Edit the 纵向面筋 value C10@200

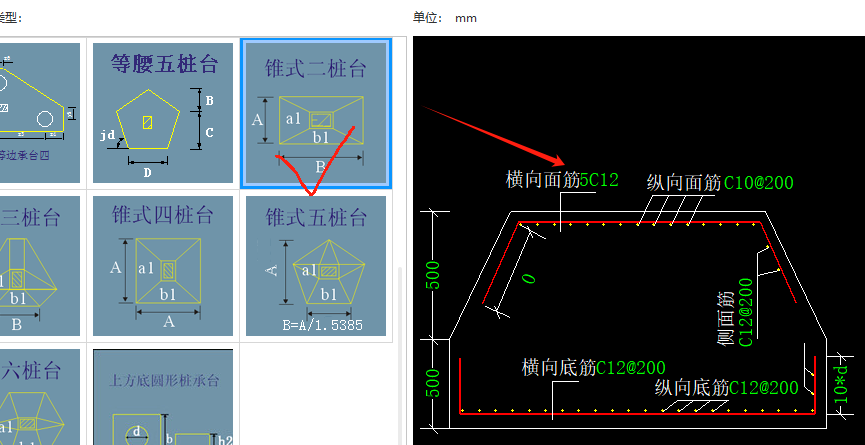[759, 183]
